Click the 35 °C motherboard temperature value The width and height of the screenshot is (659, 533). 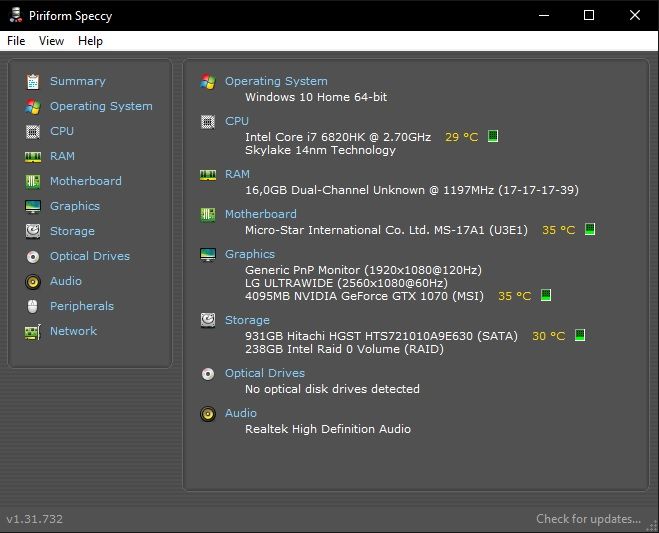[x=559, y=230]
